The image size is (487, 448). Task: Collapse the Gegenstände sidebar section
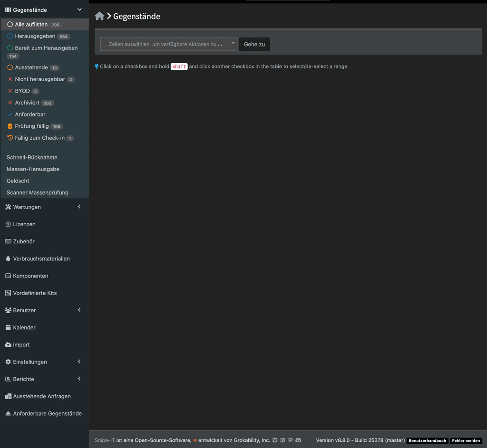pos(79,10)
